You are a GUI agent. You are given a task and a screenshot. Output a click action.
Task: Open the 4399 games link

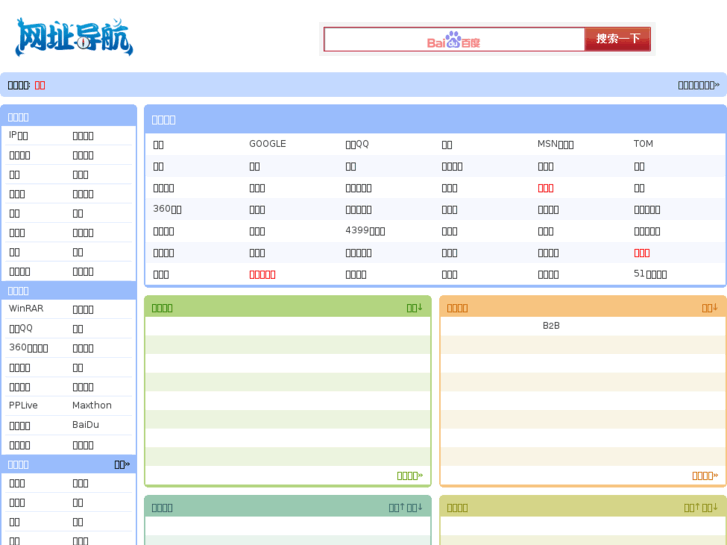click(x=365, y=231)
